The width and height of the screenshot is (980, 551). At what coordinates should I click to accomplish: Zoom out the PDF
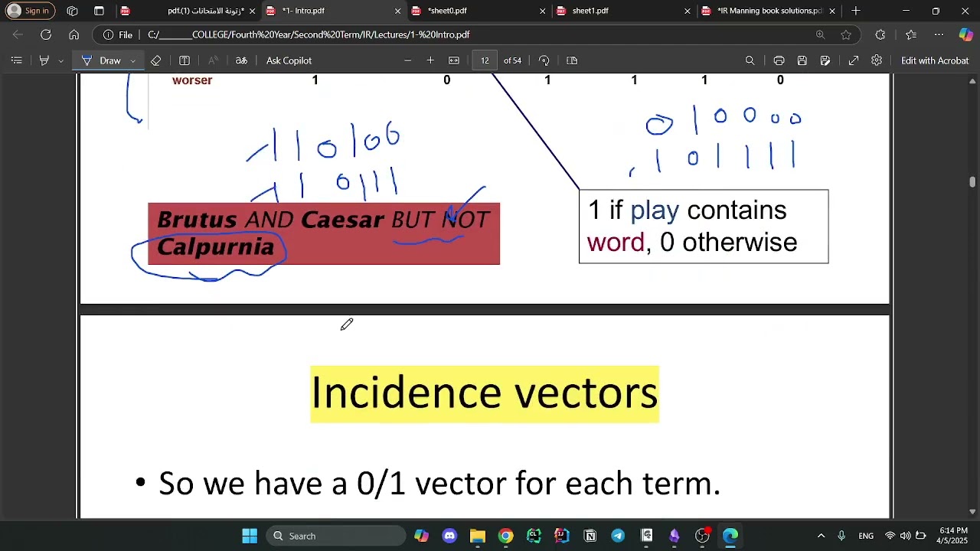(x=407, y=60)
